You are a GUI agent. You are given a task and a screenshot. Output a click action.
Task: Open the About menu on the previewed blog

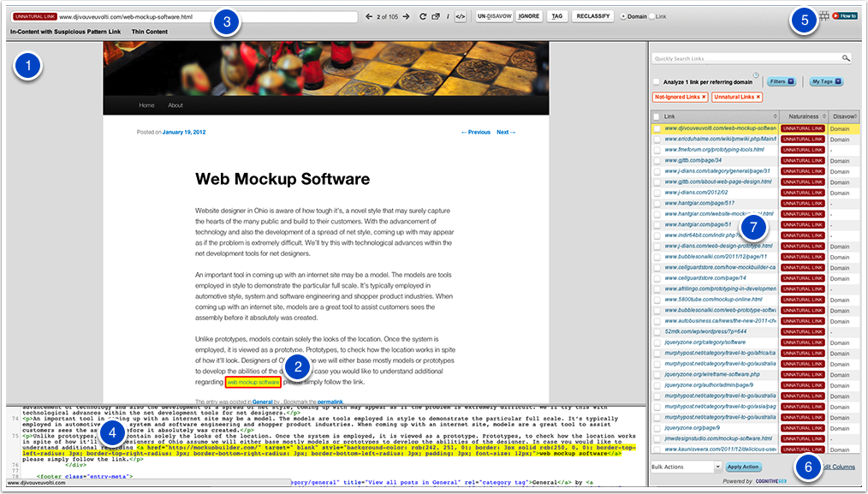tap(175, 105)
